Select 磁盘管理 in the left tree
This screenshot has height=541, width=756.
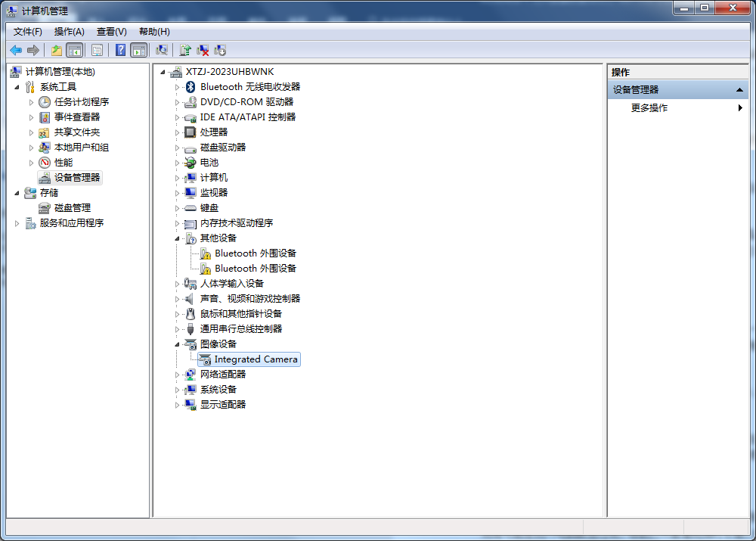coord(72,208)
